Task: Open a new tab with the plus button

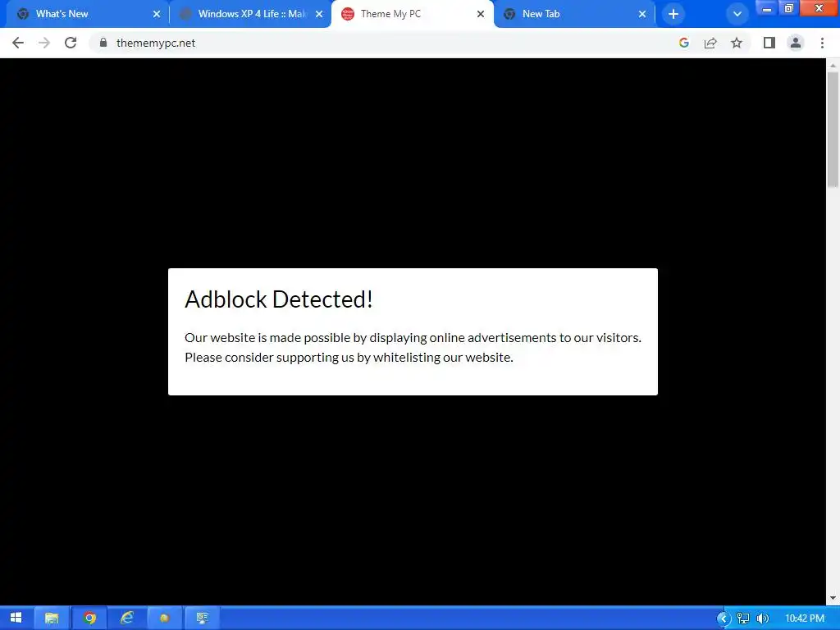Action: (673, 14)
